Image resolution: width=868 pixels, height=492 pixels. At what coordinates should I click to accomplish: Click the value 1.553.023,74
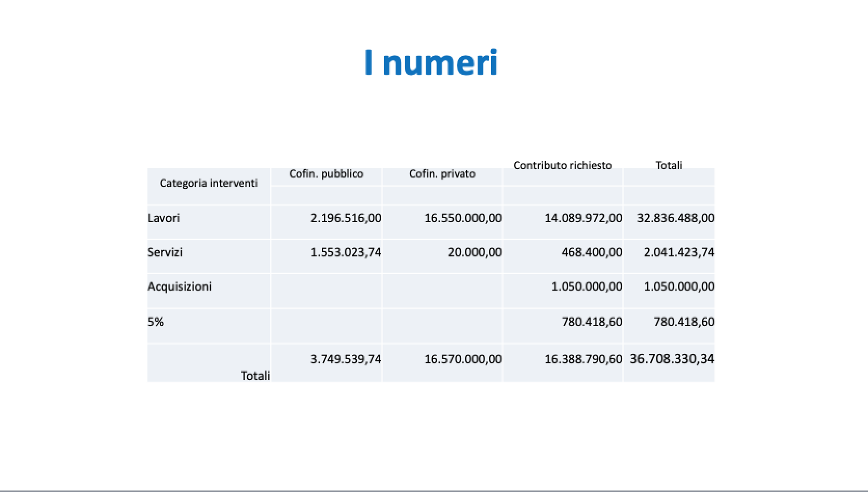pos(346,252)
